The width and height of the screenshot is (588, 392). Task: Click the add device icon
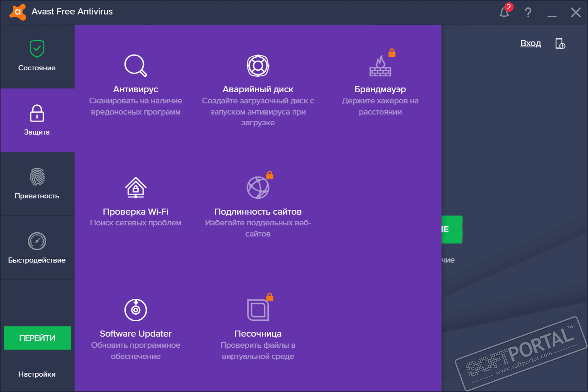[x=560, y=44]
